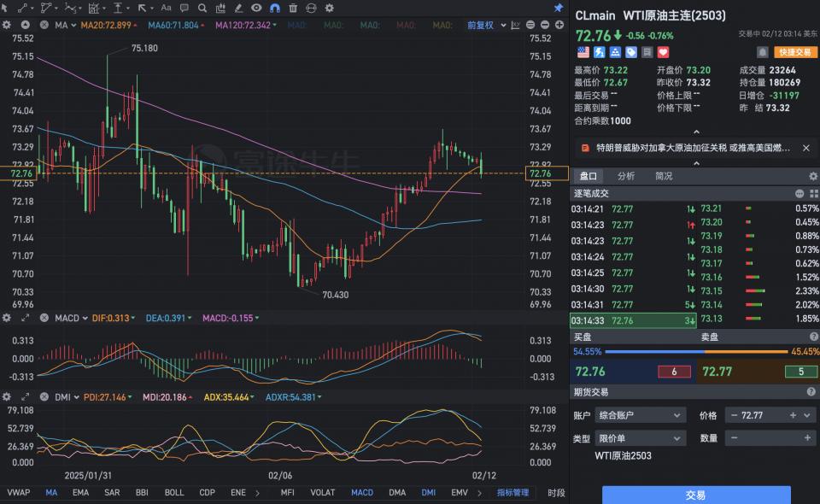Switch to the 简况 tab
The image size is (820, 504).
[664, 176]
